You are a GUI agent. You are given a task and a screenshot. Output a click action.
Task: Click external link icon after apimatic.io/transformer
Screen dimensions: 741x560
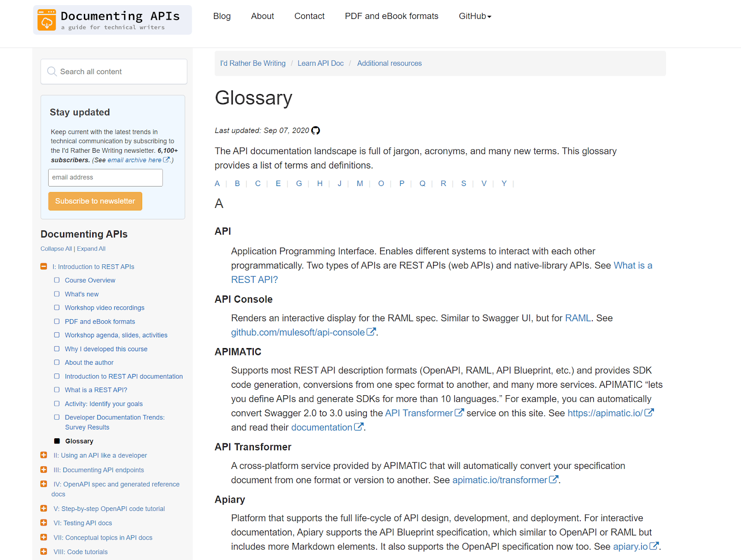tap(553, 479)
